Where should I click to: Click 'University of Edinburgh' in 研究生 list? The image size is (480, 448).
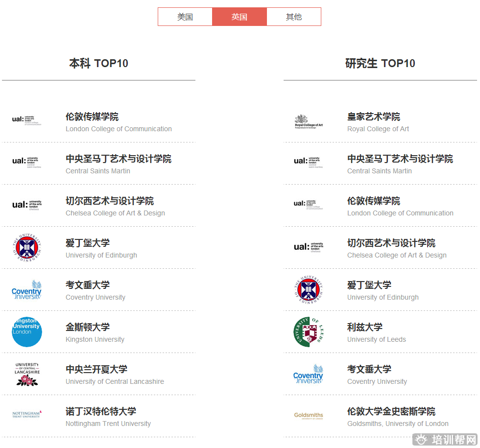tap(383, 297)
